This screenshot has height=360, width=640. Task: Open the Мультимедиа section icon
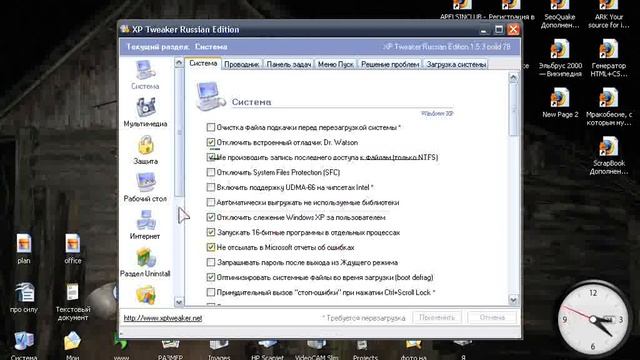(x=145, y=113)
